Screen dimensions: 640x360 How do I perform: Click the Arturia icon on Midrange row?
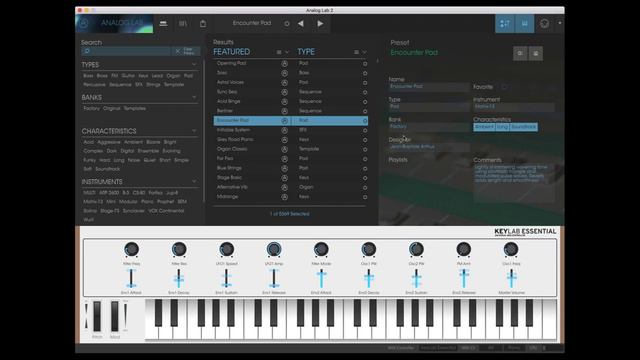point(284,197)
